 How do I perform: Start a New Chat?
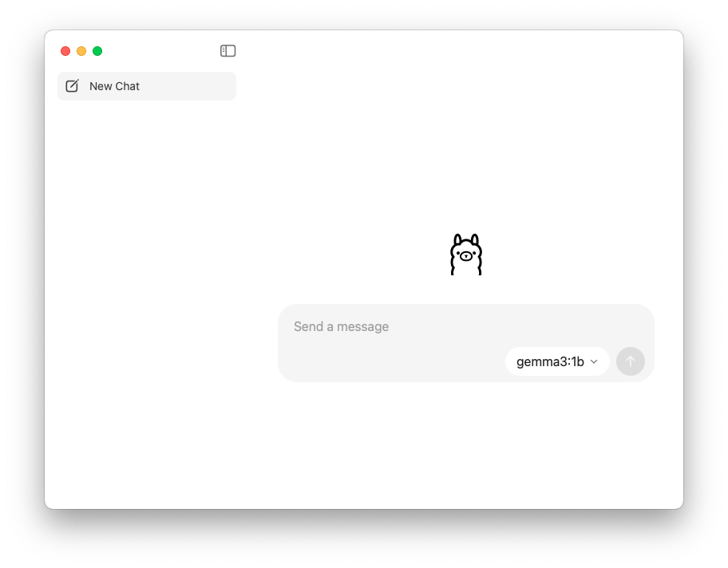point(147,86)
